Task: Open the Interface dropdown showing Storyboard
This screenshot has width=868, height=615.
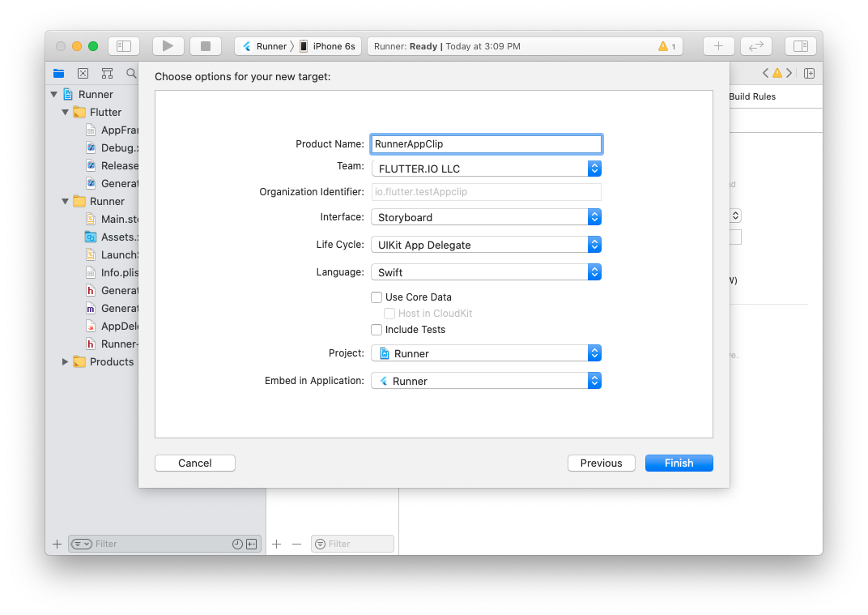Action: 486,217
